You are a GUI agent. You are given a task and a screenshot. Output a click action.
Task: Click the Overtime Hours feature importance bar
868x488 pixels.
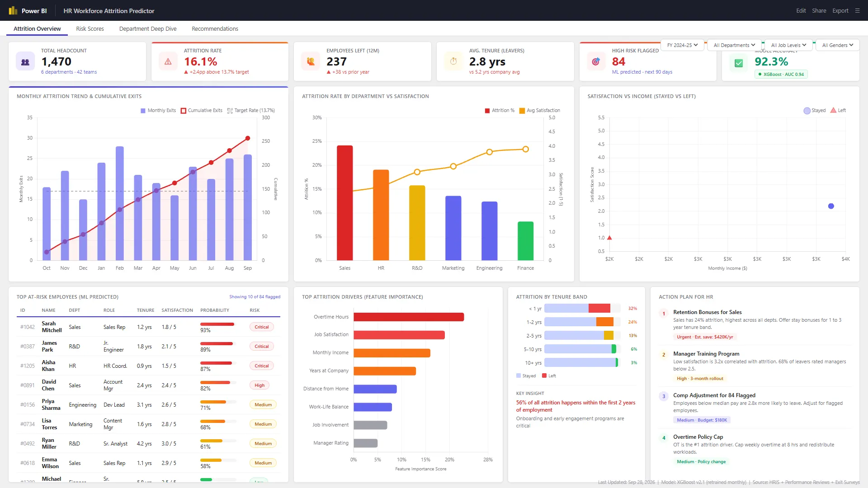[x=409, y=317]
